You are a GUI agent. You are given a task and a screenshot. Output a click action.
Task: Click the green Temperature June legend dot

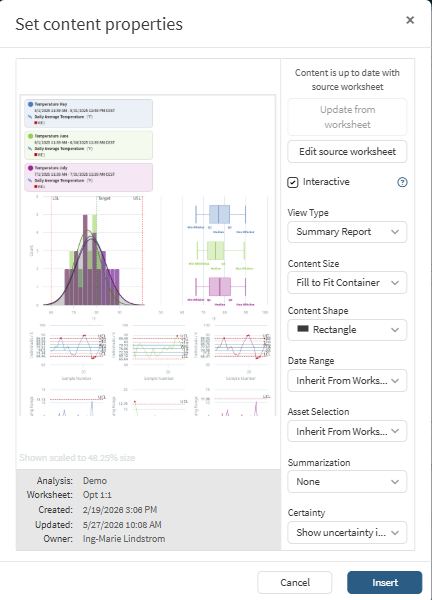[x=31, y=136]
